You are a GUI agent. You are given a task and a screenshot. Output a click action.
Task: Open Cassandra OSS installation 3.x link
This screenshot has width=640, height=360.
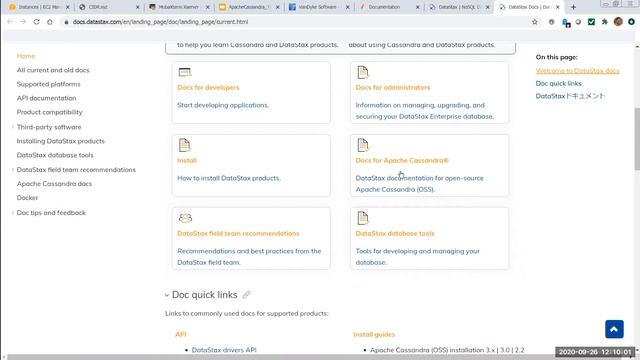(490, 350)
